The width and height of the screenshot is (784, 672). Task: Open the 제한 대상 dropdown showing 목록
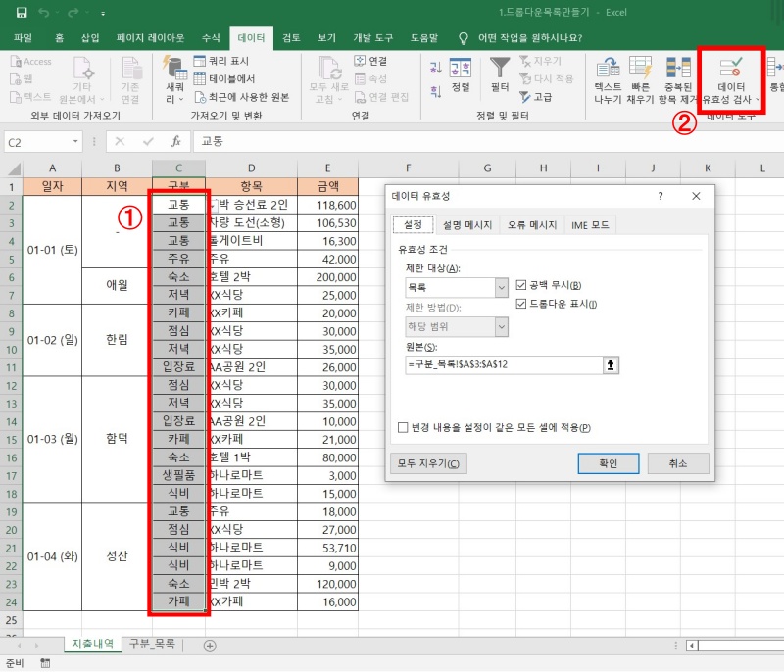pos(501,286)
